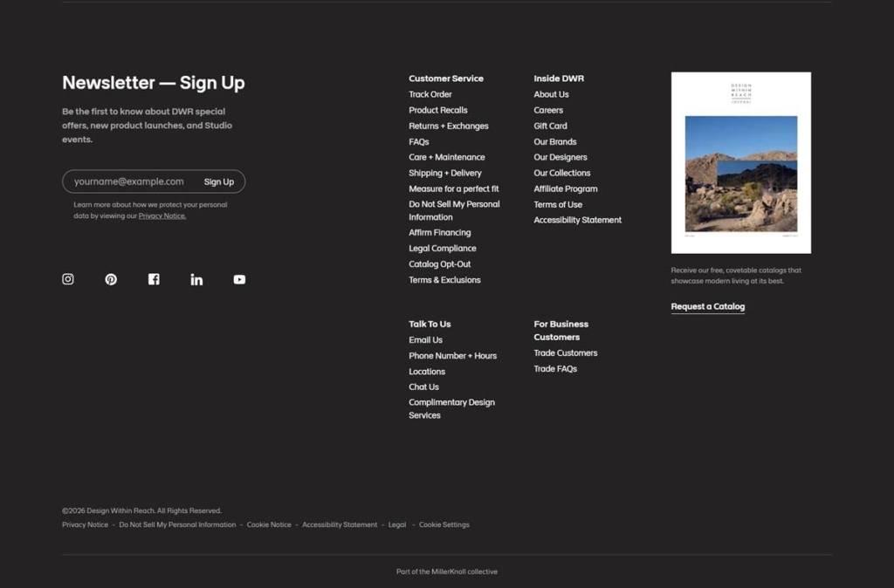Click the catalog cover thumbnail image
This screenshot has height=588, width=894.
(x=740, y=162)
